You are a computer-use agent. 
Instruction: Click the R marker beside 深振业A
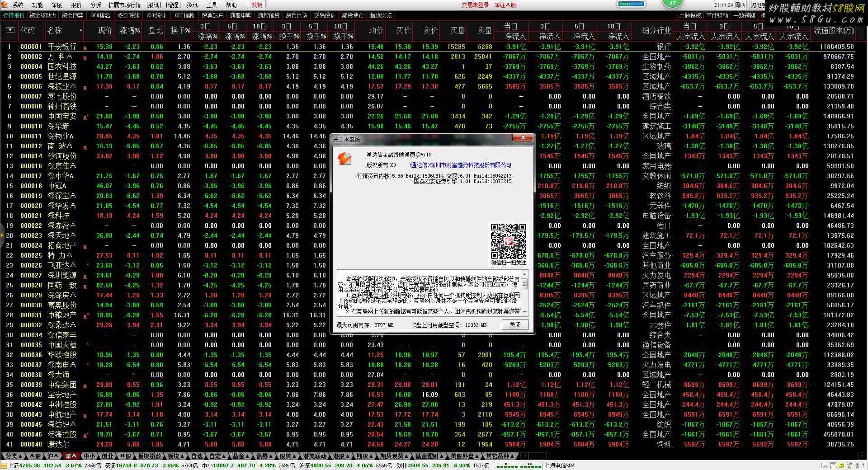(x=85, y=88)
